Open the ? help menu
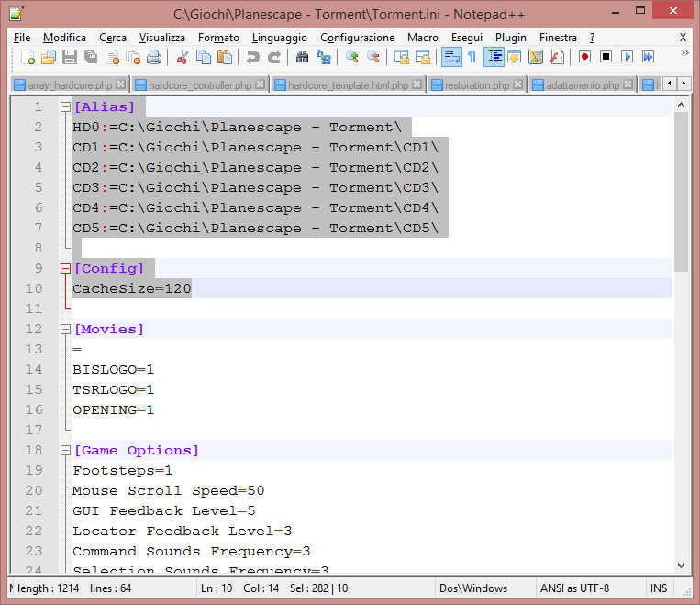This screenshot has height=605, width=700. (592, 38)
